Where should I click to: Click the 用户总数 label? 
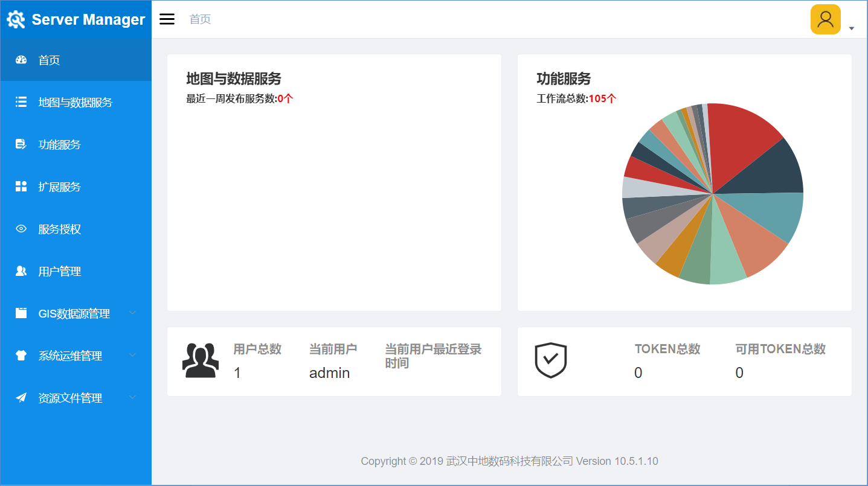[x=257, y=349]
